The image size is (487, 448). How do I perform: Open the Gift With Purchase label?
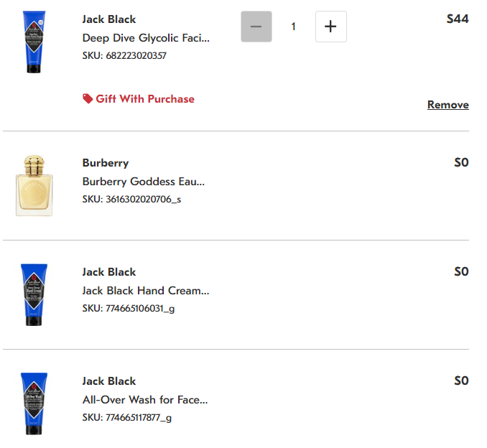[x=144, y=99]
